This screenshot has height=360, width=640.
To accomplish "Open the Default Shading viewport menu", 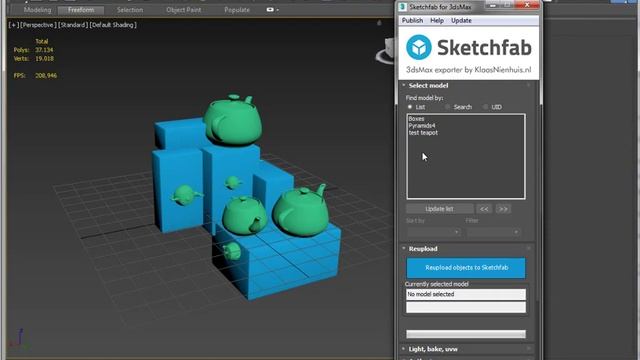I will pyautogui.click(x=113, y=25).
